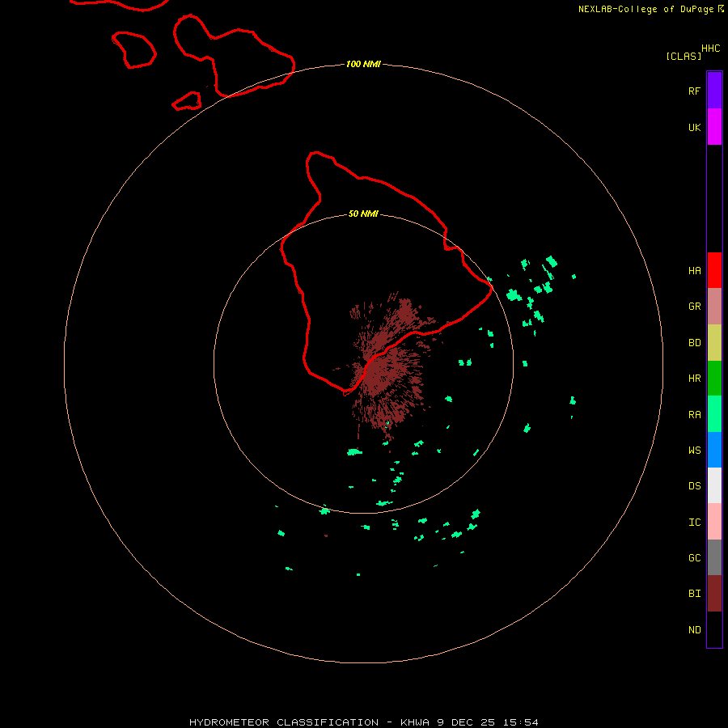Screen dimensions: 728x728
Task: Click the HA red legend swatch
Action: (714, 270)
